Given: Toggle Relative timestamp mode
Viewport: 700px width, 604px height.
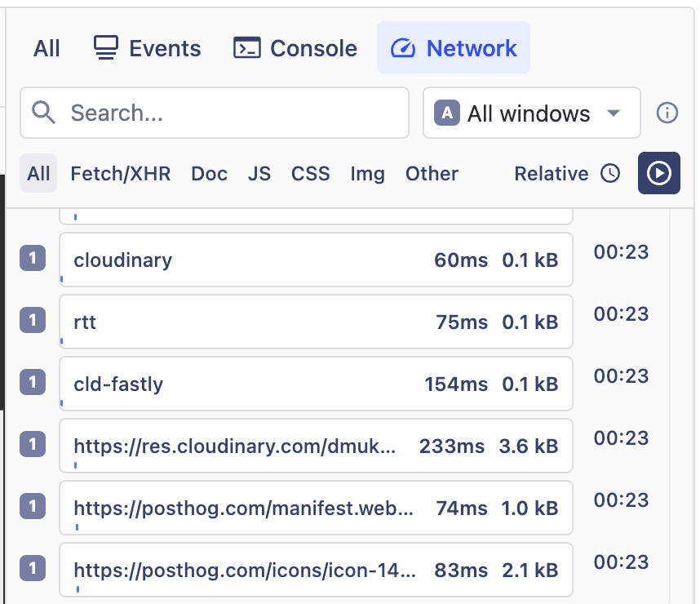Looking at the screenshot, I should click(567, 173).
